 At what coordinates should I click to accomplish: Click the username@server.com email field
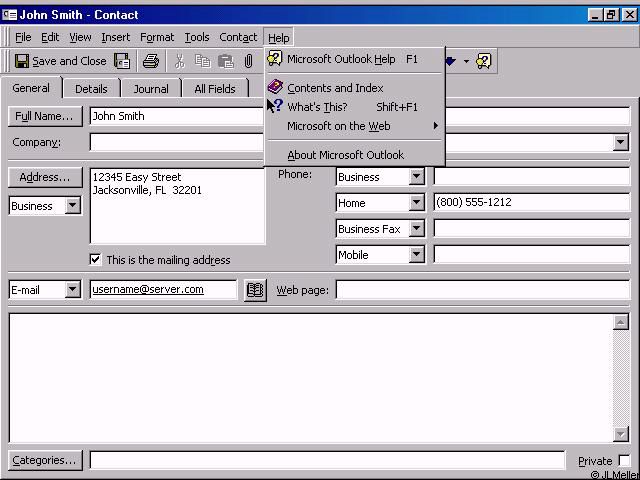click(163, 290)
